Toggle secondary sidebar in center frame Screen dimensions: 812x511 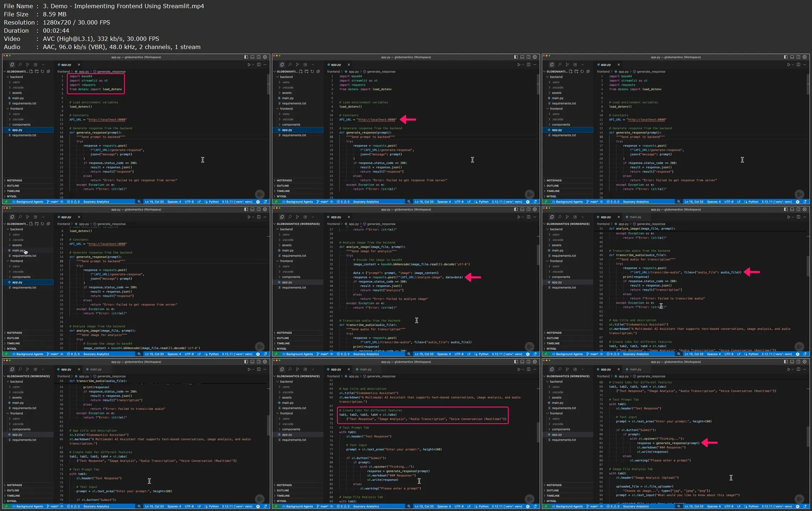tap(529, 209)
